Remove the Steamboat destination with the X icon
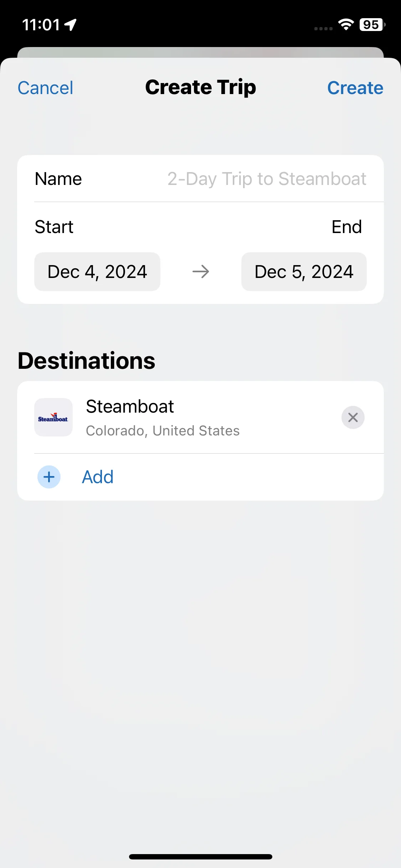This screenshot has width=401, height=868. [353, 417]
